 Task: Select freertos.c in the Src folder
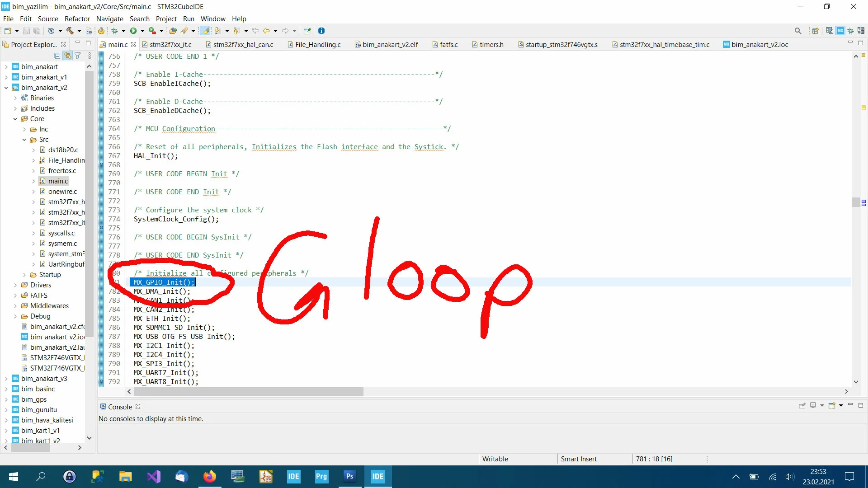tap(62, 171)
